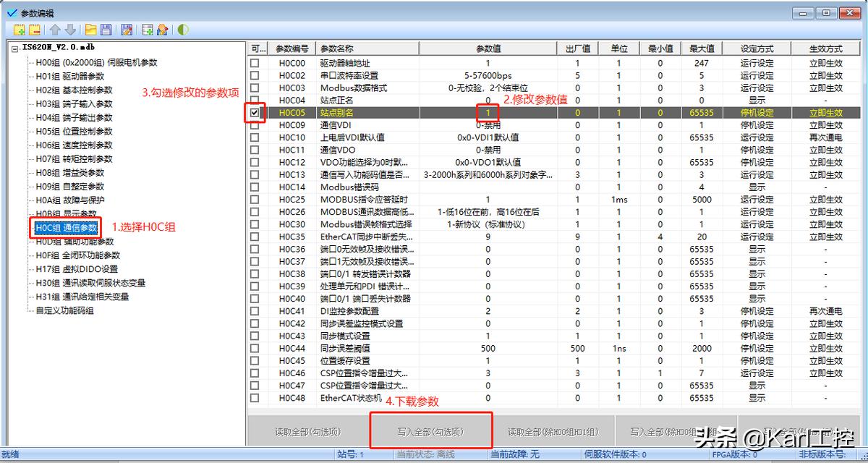
Task: Click 读取全部(勾选项) button
Action: coord(307,432)
